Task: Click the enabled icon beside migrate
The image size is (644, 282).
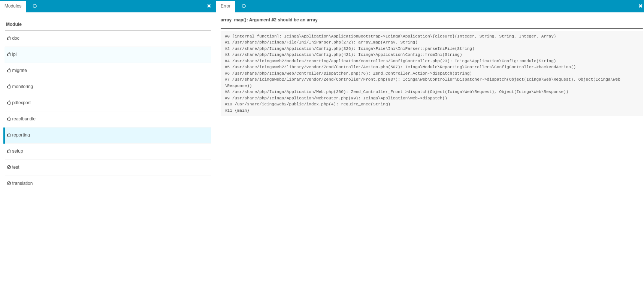Action: [9, 70]
